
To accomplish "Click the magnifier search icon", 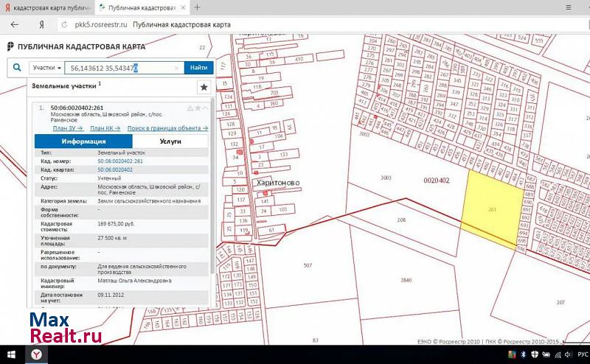I will tap(16, 67).
